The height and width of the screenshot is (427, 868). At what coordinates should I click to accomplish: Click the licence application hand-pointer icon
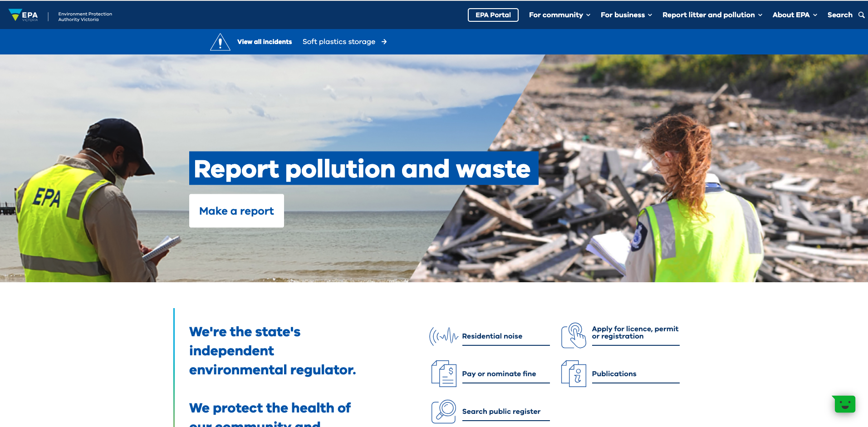[x=574, y=336]
